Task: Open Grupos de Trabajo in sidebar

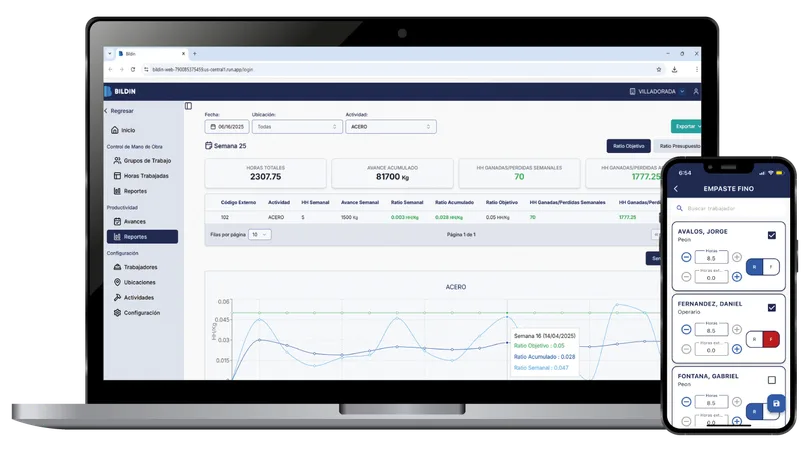Action: click(x=142, y=161)
